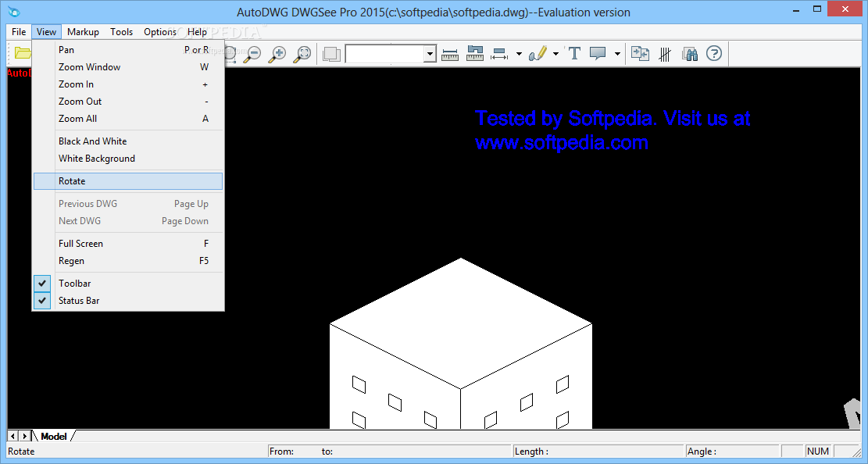This screenshot has width=868, height=464.
Task: Select the freehand pencil markup tool
Action: point(538,54)
